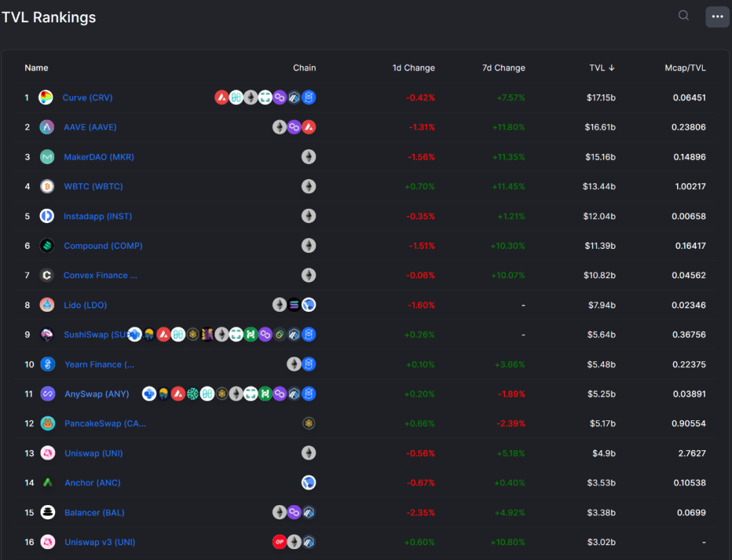Click the Uniswap unicorn logo in row 13
732x560 pixels.
point(47,453)
